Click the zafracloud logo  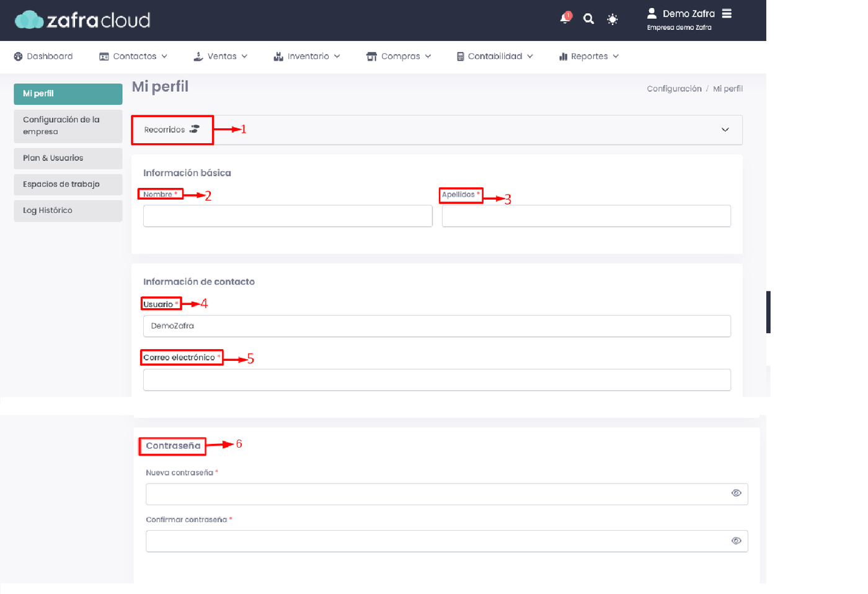[x=82, y=20]
